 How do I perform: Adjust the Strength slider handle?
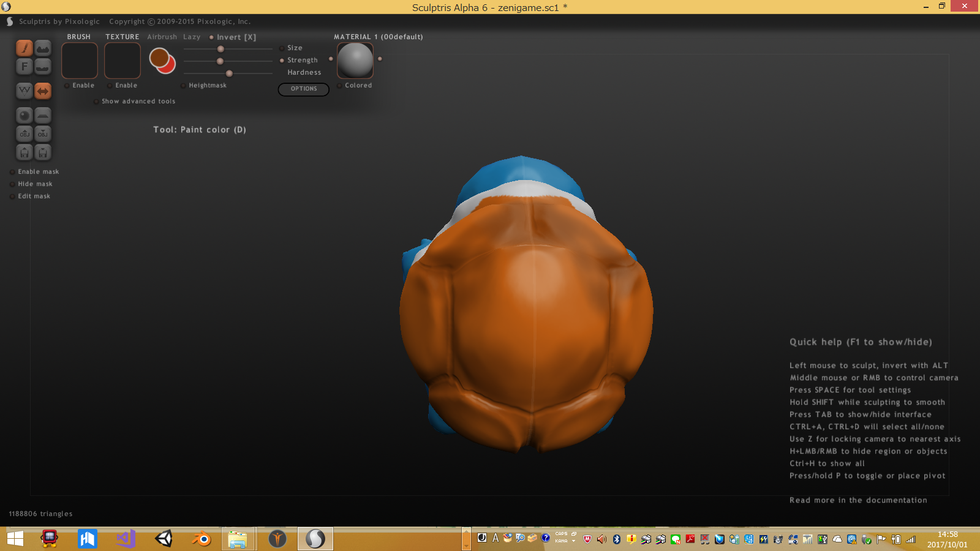[x=220, y=61]
